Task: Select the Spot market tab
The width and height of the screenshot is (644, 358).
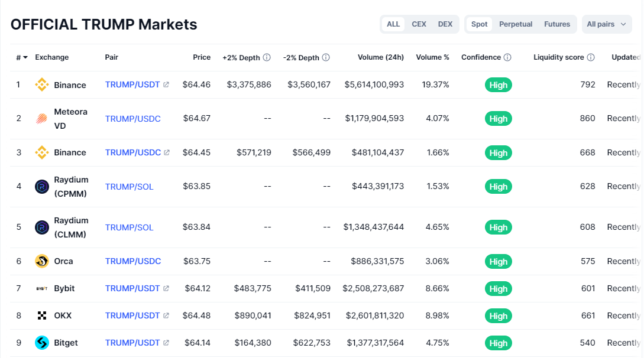Action: 479,24
